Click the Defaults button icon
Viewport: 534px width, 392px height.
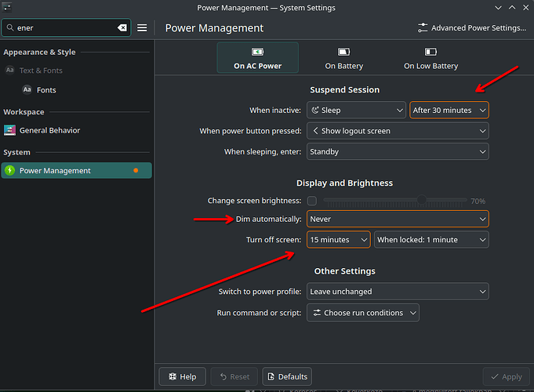click(x=271, y=376)
